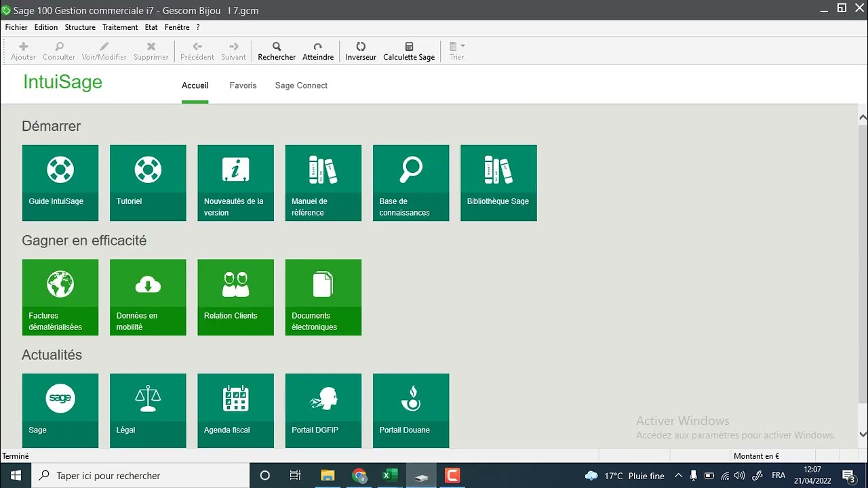
Task: Switch to the Favoris tab
Action: point(243,85)
